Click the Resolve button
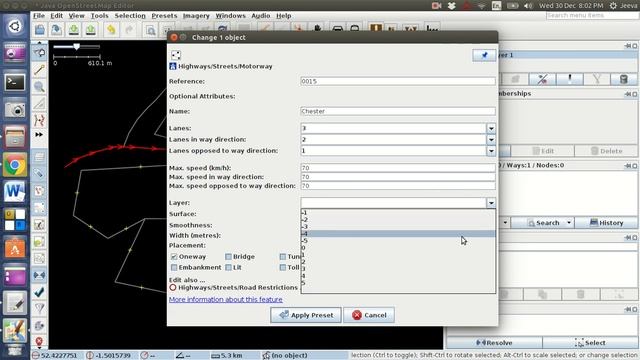The height and width of the screenshot is (360, 640). pyautogui.click(x=494, y=343)
